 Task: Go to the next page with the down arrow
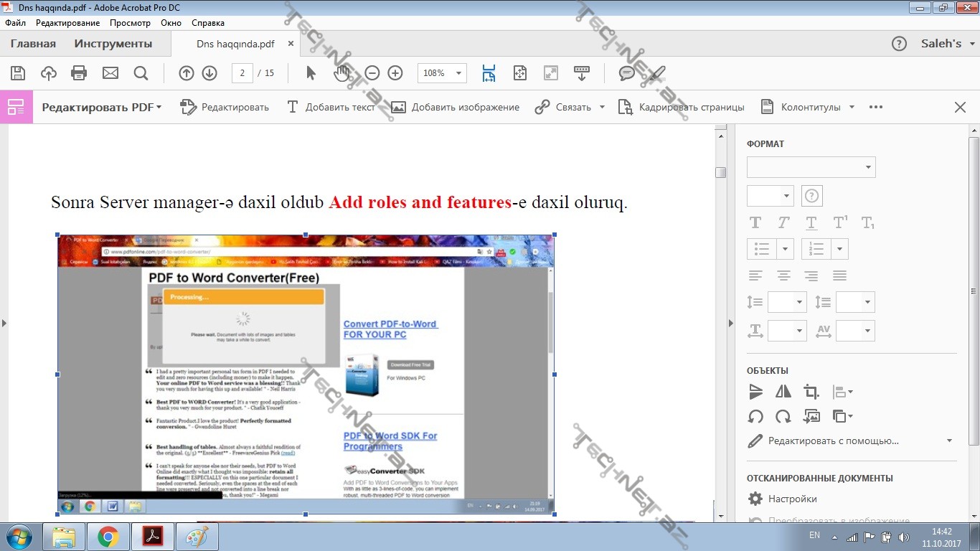(x=209, y=72)
